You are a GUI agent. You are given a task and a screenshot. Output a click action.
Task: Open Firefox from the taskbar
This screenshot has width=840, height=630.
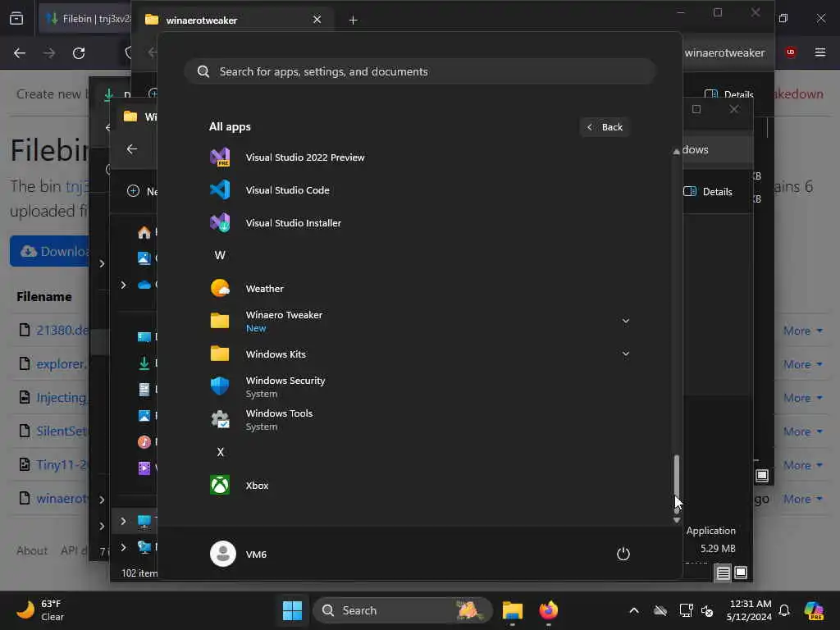pyautogui.click(x=548, y=610)
